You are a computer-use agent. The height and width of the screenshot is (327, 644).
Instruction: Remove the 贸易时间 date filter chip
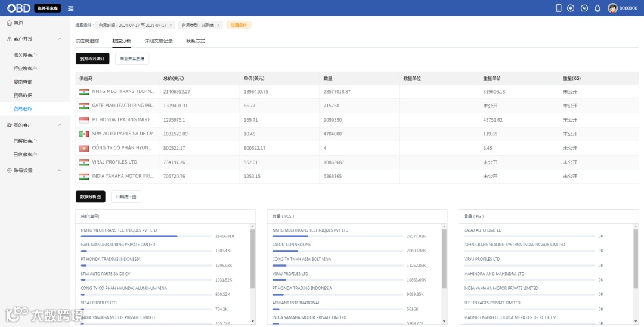coord(171,26)
